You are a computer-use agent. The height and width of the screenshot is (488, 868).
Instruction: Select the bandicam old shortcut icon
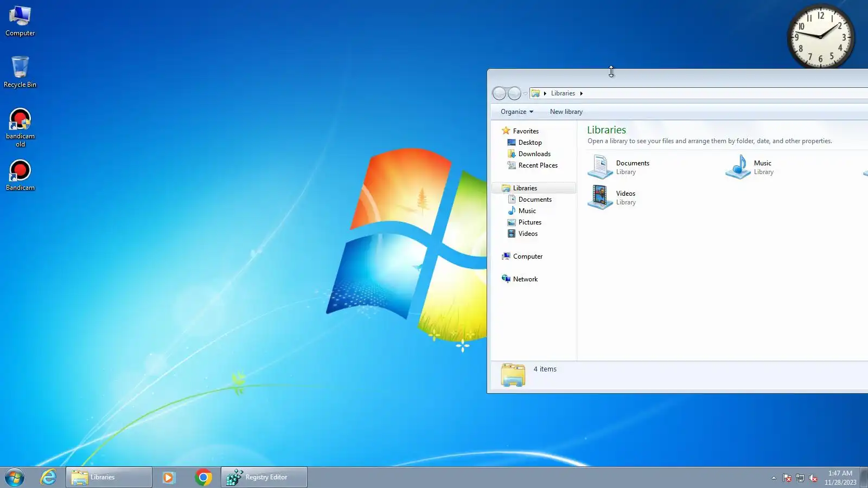[20, 127]
